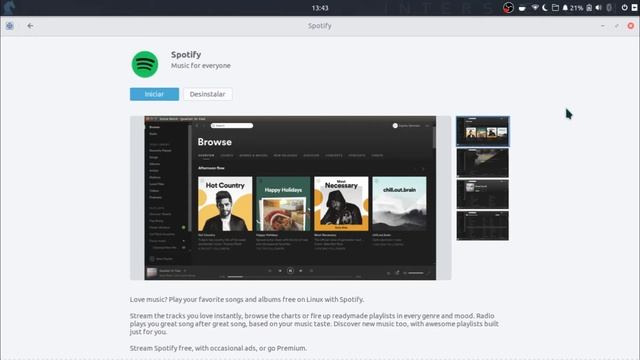Open the window menu icon left of the back arrow
The height and width of the screenshot is (360, 640).
pos(10,26)
